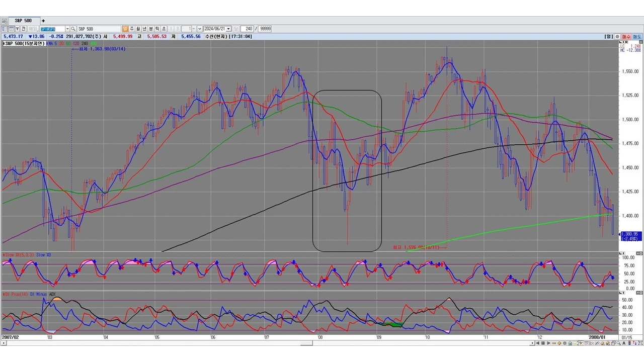Open symbol search with the magnifier icon
644x362 pixels.
tap(73, 29)
